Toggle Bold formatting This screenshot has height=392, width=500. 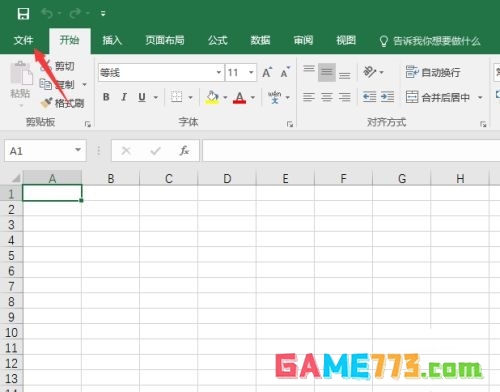click(106, 97)
